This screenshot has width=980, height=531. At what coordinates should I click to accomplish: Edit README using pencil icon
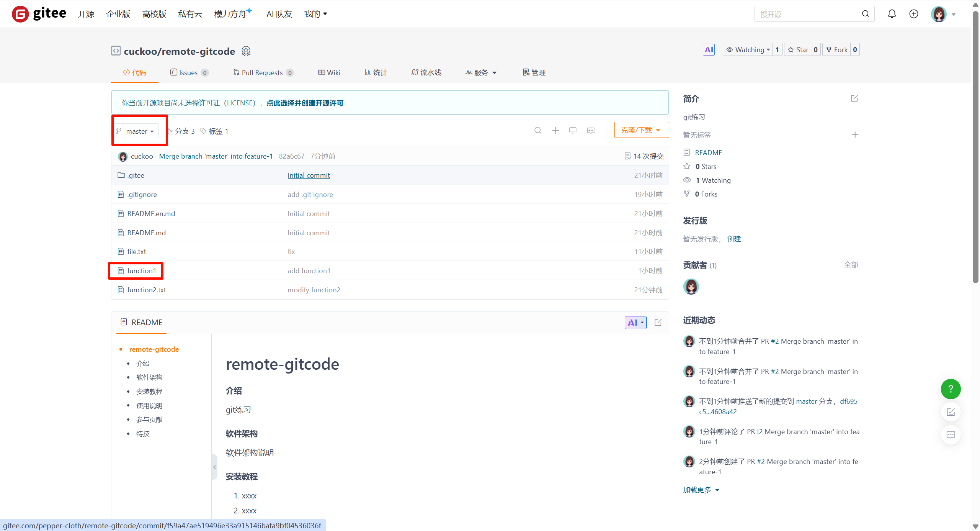pyautogui.click(x=658, y=323)
